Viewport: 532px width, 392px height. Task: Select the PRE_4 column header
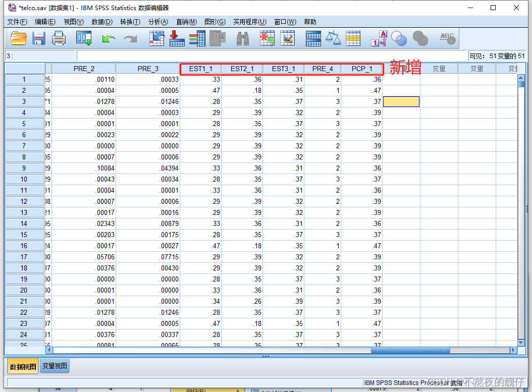pyautogui.click(x=323, y=69)
